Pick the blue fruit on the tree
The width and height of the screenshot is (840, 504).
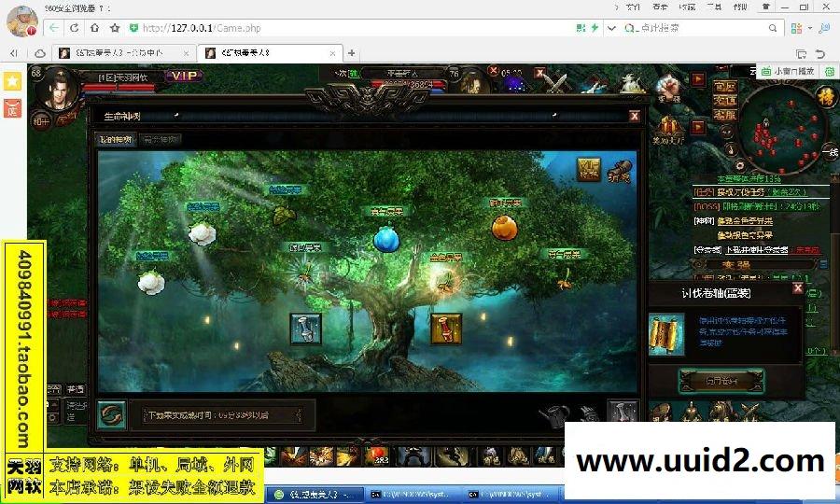(x=386, y=239)
